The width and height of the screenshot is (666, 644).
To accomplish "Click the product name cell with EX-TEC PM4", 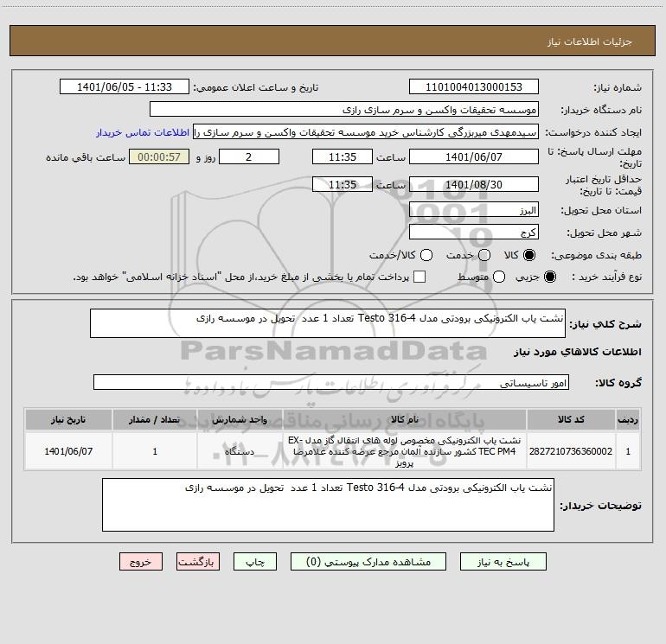I will coord(405,451).
